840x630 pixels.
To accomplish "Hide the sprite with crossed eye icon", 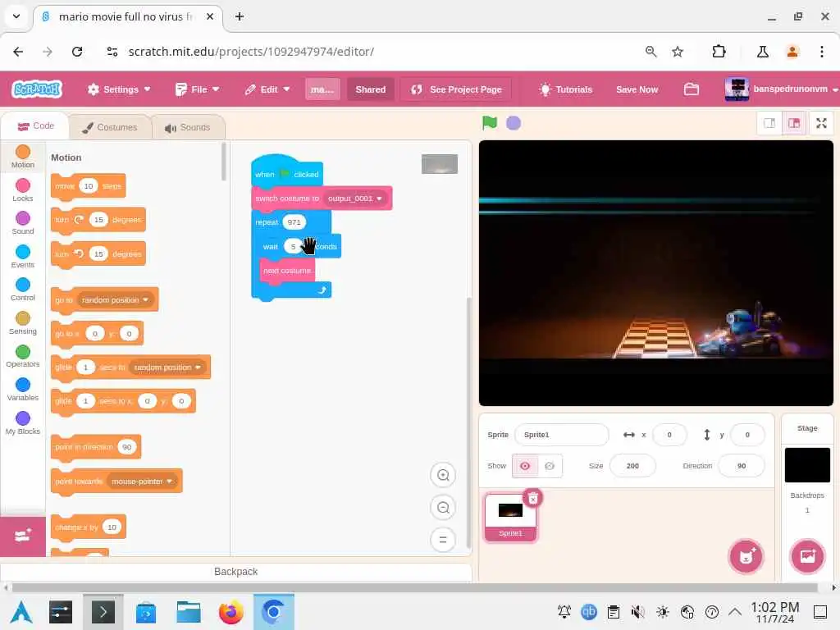I will 550,466.
